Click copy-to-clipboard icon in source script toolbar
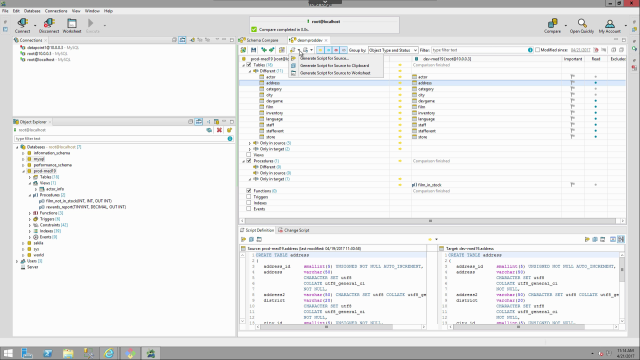Viewport: 640px width, 360px height. 251,239
